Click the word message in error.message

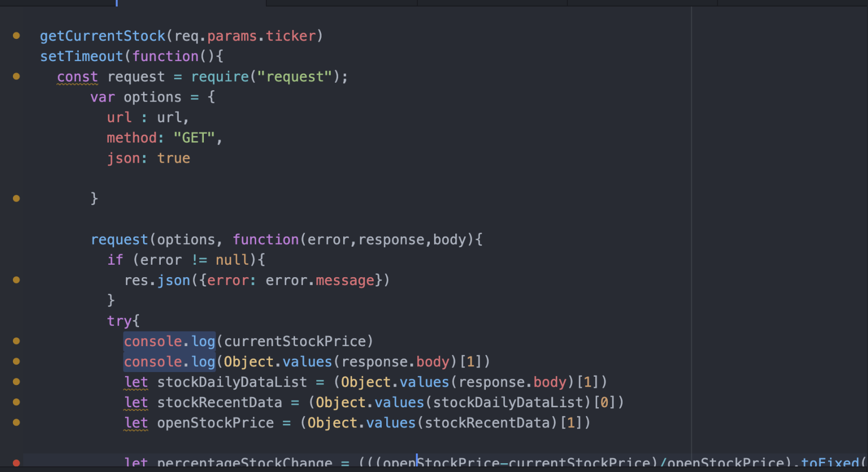click(x=345, y=280)
